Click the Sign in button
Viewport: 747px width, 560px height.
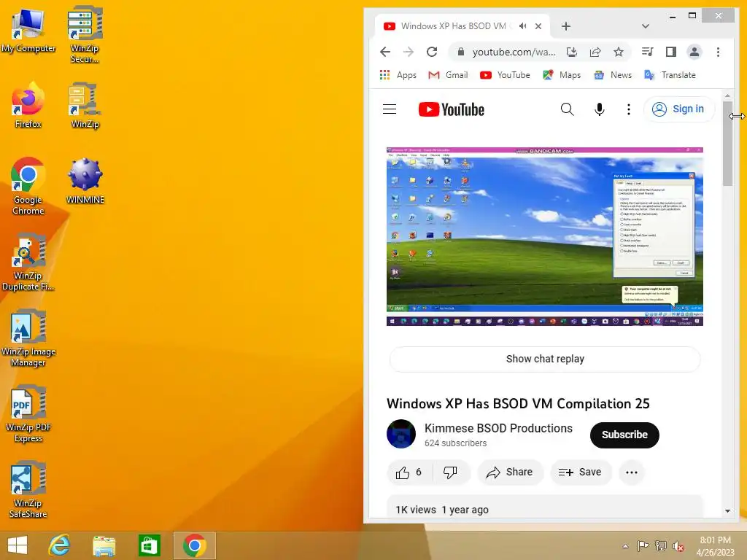(679, 109)
